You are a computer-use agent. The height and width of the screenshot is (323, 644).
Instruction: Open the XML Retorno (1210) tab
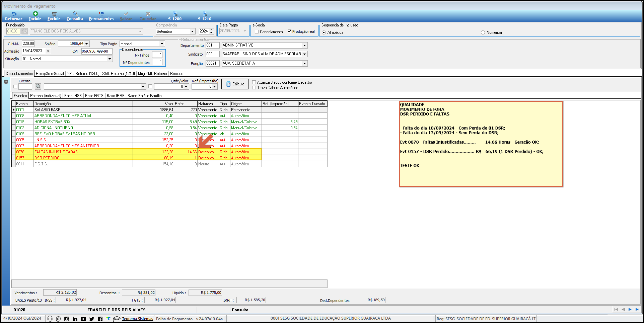119,74
